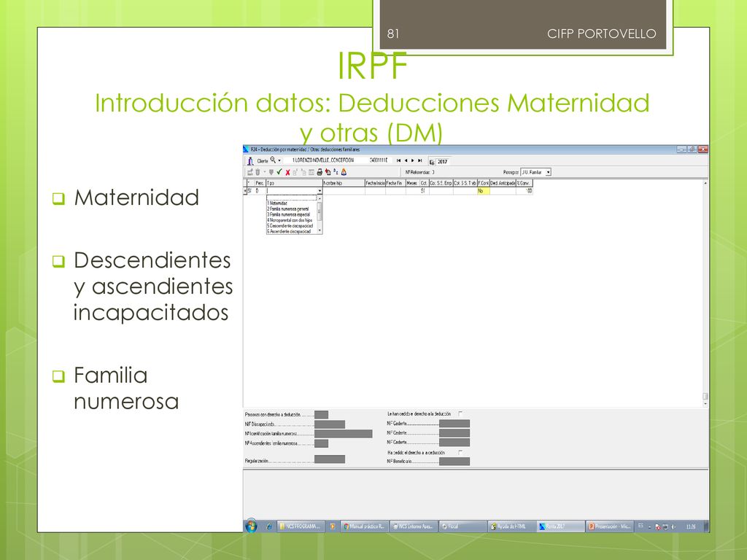Click the NIF Discapacitado field
The image size is (747, 560).
tap(330, 424)
